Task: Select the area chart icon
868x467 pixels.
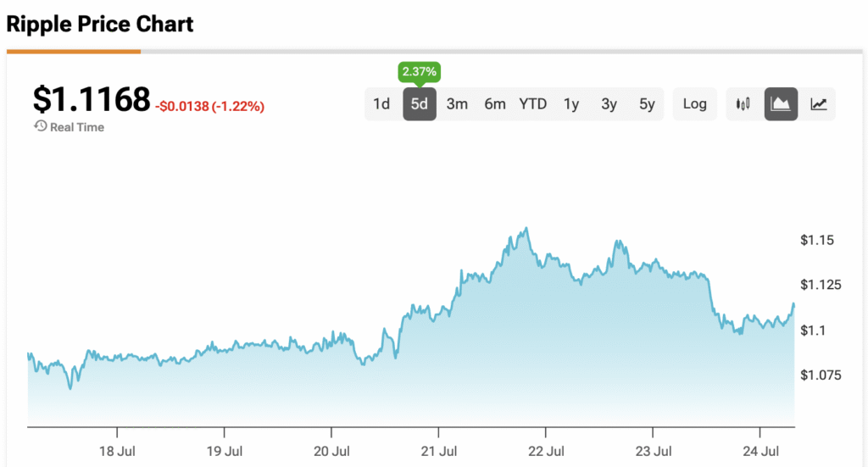Action: pos(781,104)
